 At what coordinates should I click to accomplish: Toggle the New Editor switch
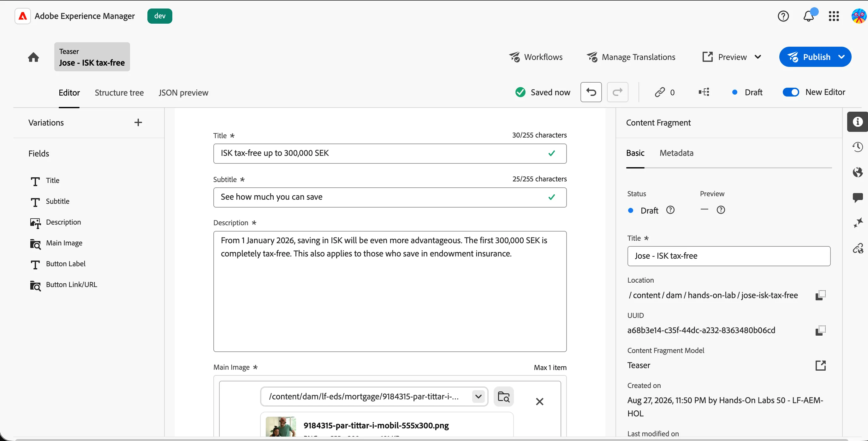coord(790,92)
